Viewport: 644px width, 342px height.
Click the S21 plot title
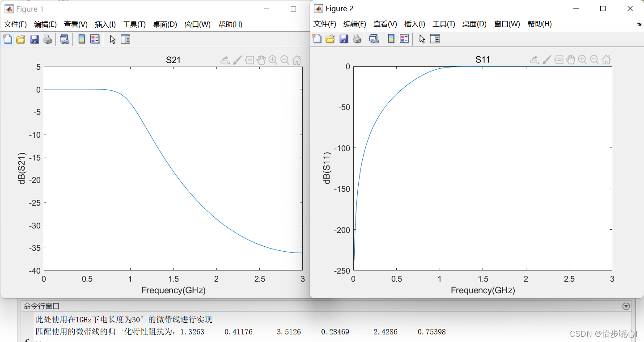point(173,60)
